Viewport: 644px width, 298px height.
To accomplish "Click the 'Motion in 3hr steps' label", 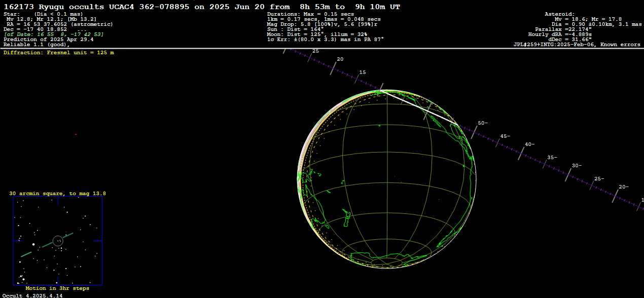I will (57, 288).
